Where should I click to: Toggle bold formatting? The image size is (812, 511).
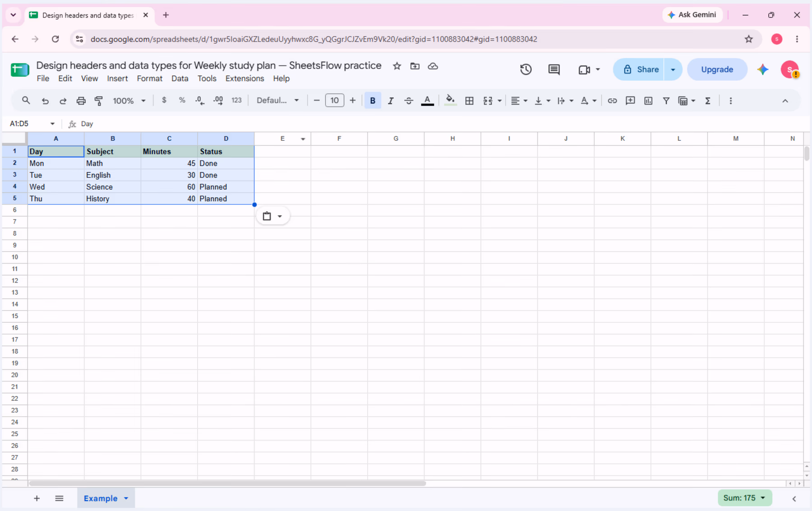pos(373,101)
